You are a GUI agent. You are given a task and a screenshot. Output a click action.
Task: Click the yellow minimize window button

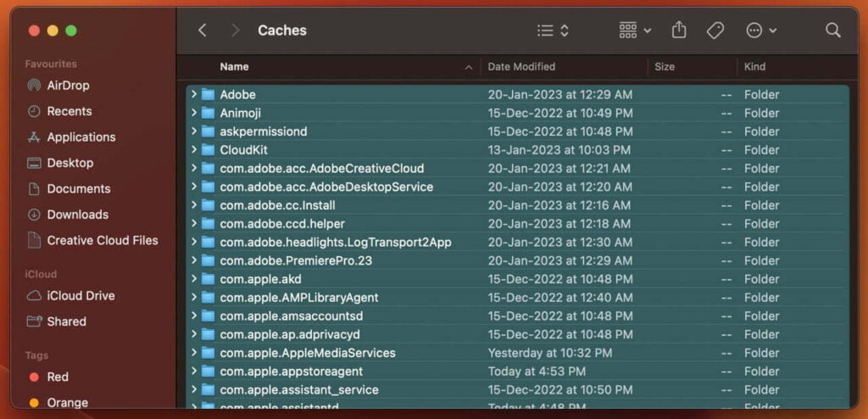pyautogui.click(x=53, y=31)
